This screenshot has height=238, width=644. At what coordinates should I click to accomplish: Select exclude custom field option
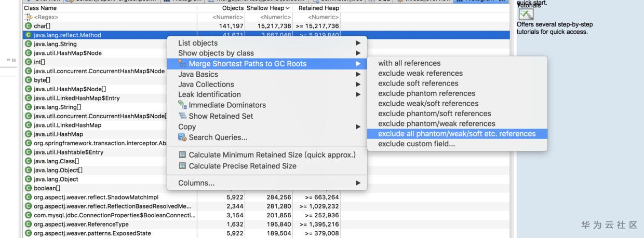pos(417,144)
